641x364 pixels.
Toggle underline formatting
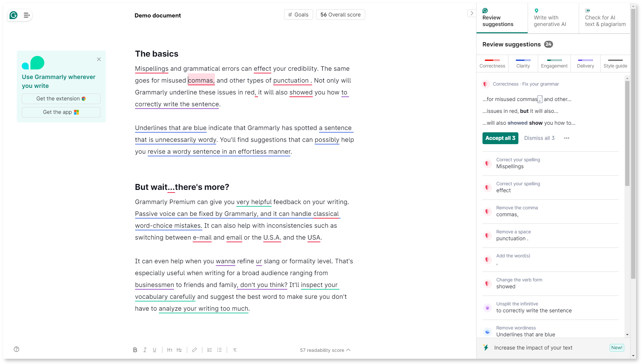(155, 350)
